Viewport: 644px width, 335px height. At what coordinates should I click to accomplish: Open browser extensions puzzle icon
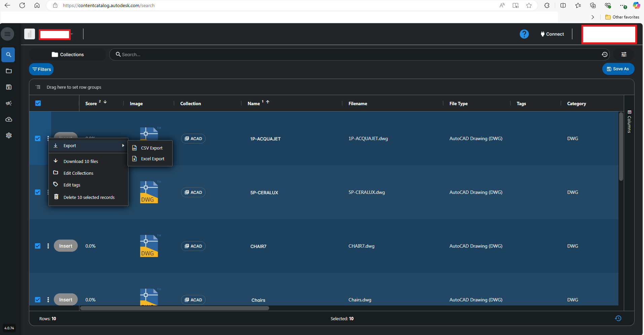pyautogui.click(x=547, y=5)
